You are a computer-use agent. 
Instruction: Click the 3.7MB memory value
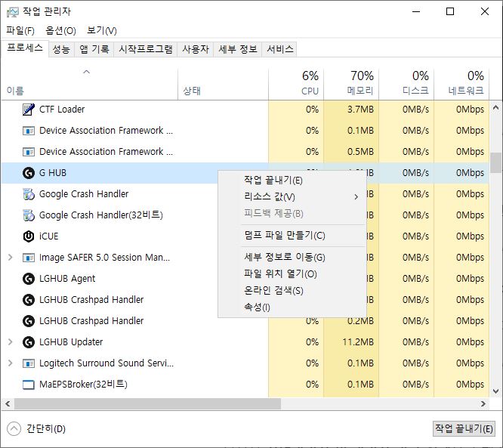pyautogui.click(x=360, y=110)
